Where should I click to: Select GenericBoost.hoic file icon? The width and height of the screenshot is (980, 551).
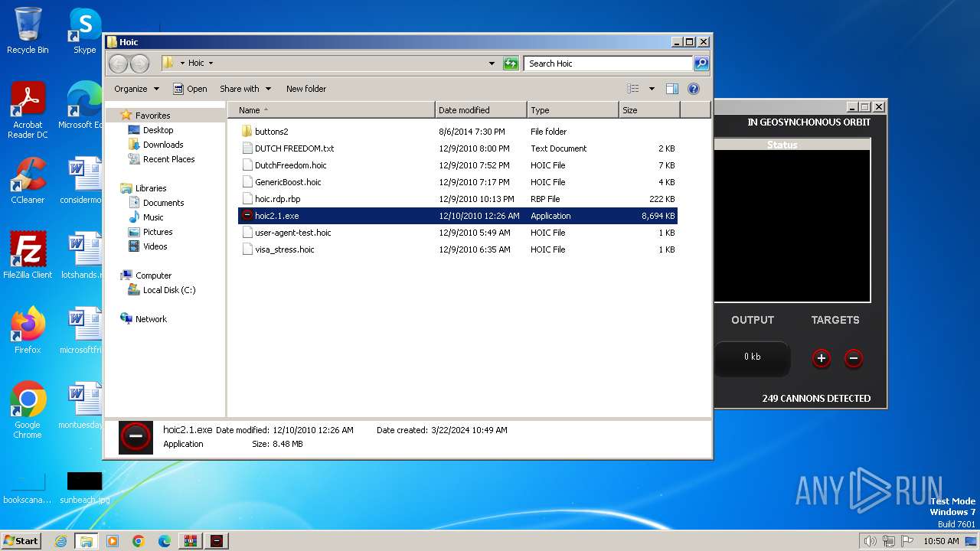click(x=247, y=182)
